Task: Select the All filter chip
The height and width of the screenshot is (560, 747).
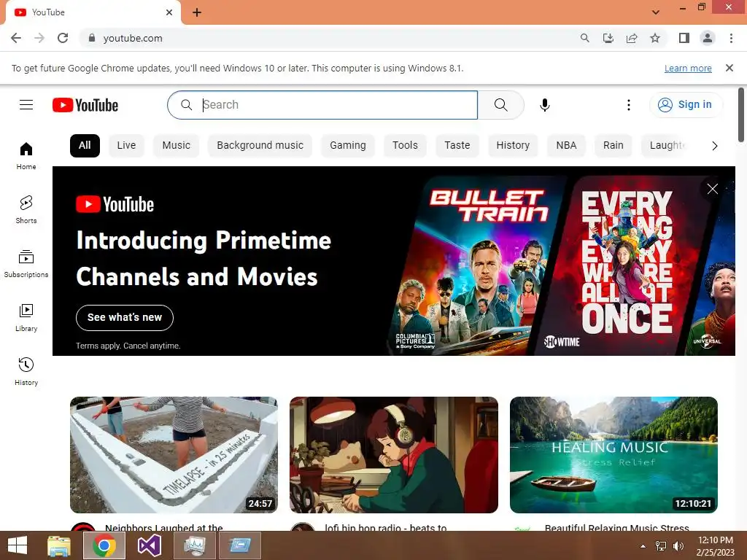Action: [x=85, y=146]
